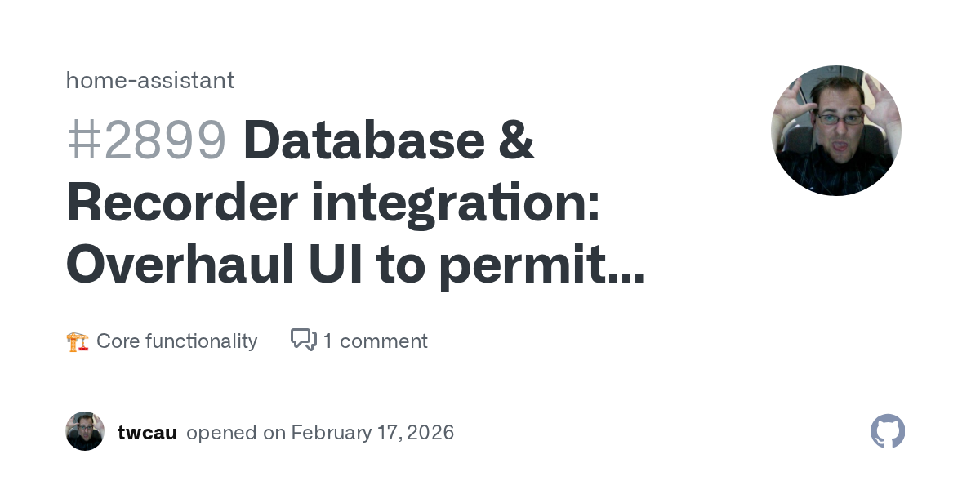
Task: Click the February 17, 2026 date
Action: [x=372, y=432]
